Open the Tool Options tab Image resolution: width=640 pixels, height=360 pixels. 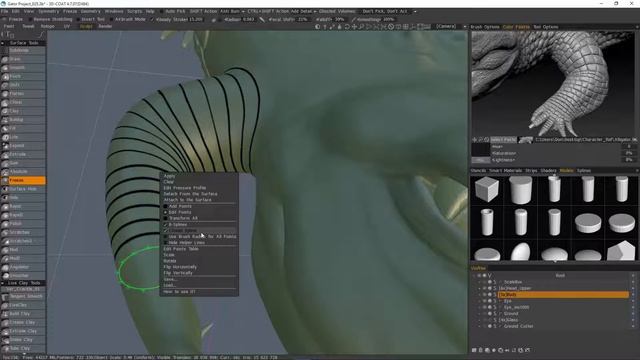545,27
